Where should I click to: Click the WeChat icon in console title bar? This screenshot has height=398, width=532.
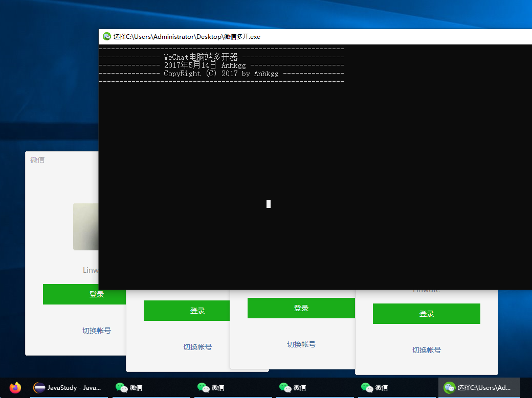(x=107, y=37)
